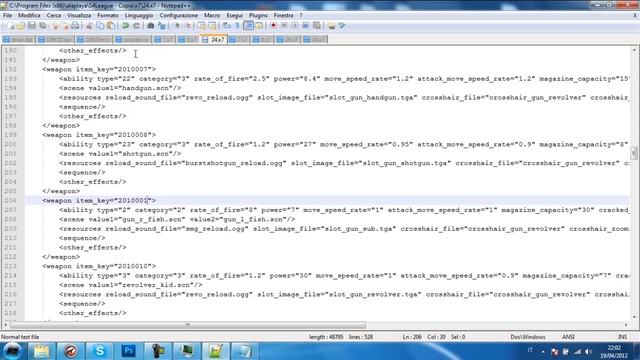Open Photoshop from the taskbar
Viewport: 640px width, 360px height.
(x=129, y=351)
